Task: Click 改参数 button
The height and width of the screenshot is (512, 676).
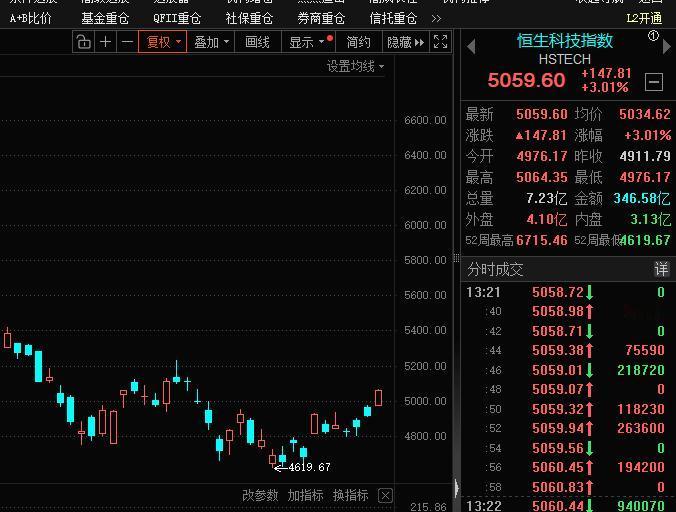Action: click(260, 495)
